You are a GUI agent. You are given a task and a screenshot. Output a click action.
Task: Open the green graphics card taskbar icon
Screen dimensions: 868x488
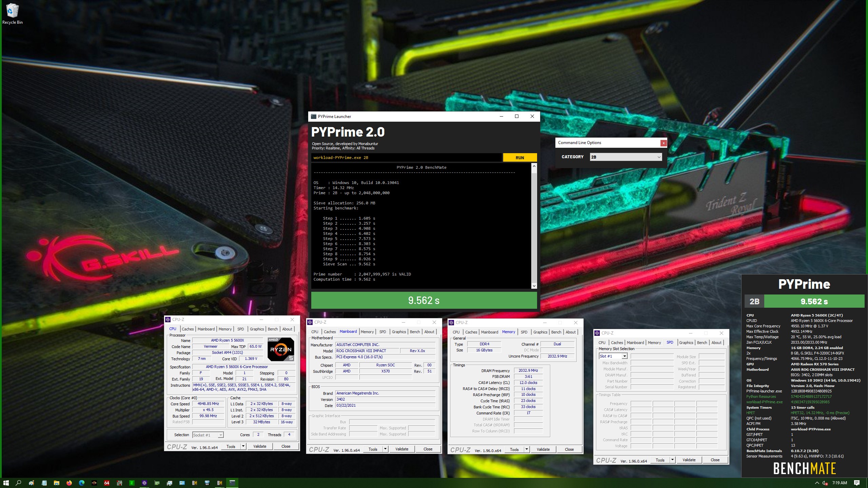(157, 483)
